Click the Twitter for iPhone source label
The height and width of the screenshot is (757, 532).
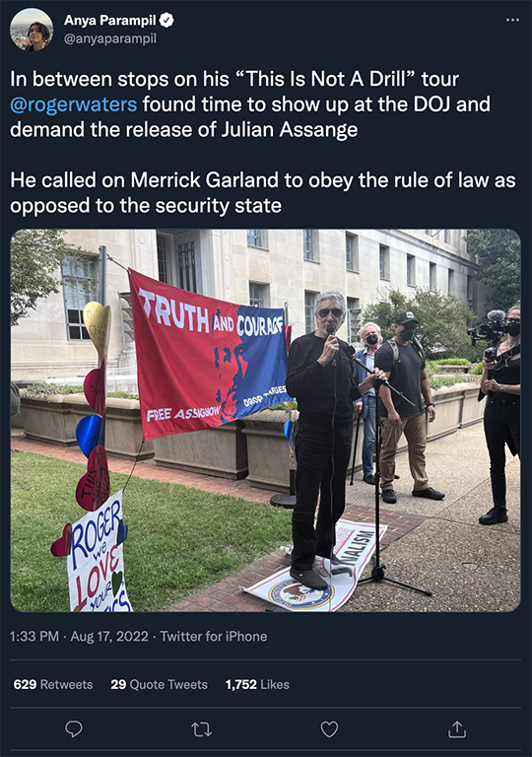point(214,637)
